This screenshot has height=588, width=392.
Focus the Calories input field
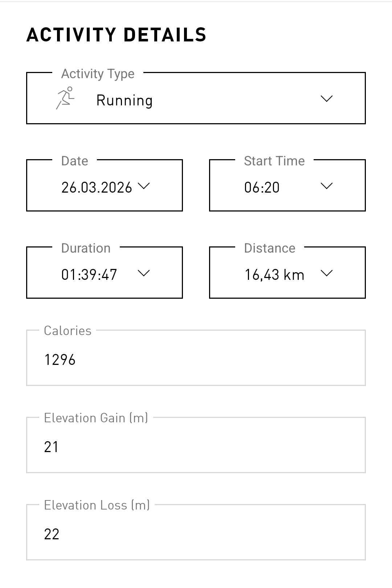pyautogui.click(x=196, y=358)
